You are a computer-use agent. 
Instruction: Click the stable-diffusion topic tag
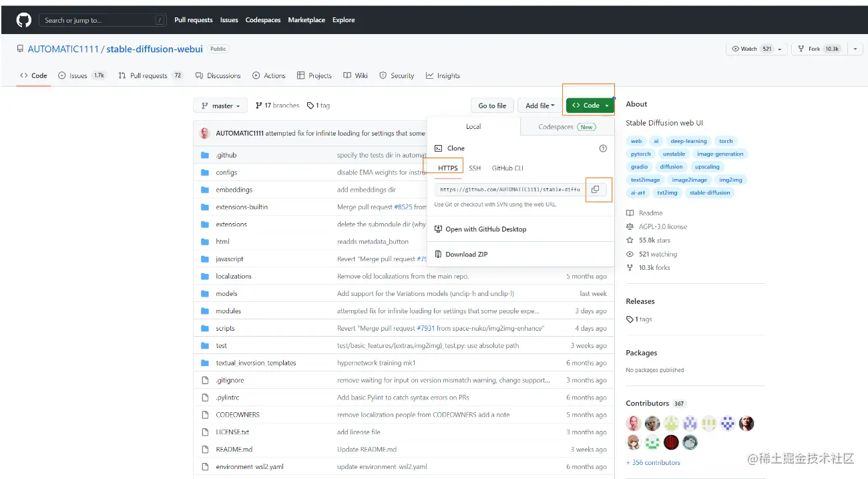point(710,192)
